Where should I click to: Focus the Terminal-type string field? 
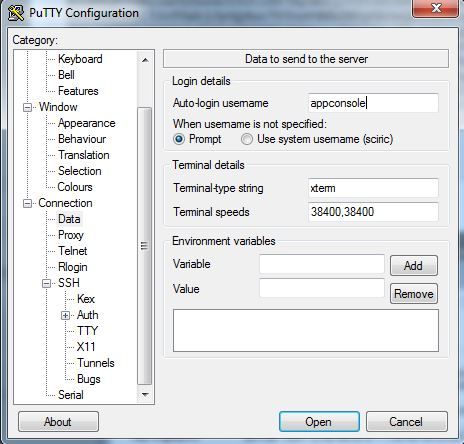pos(373,188)
